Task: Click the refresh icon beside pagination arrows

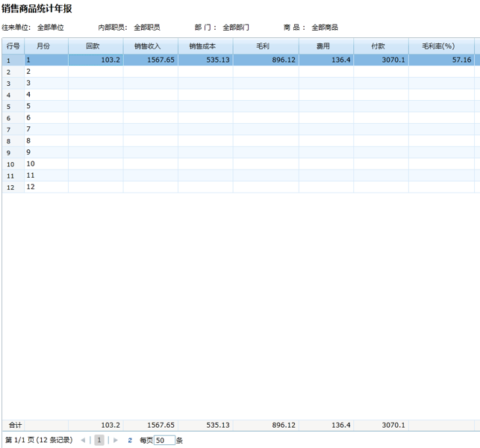Action: pos(130,441)
